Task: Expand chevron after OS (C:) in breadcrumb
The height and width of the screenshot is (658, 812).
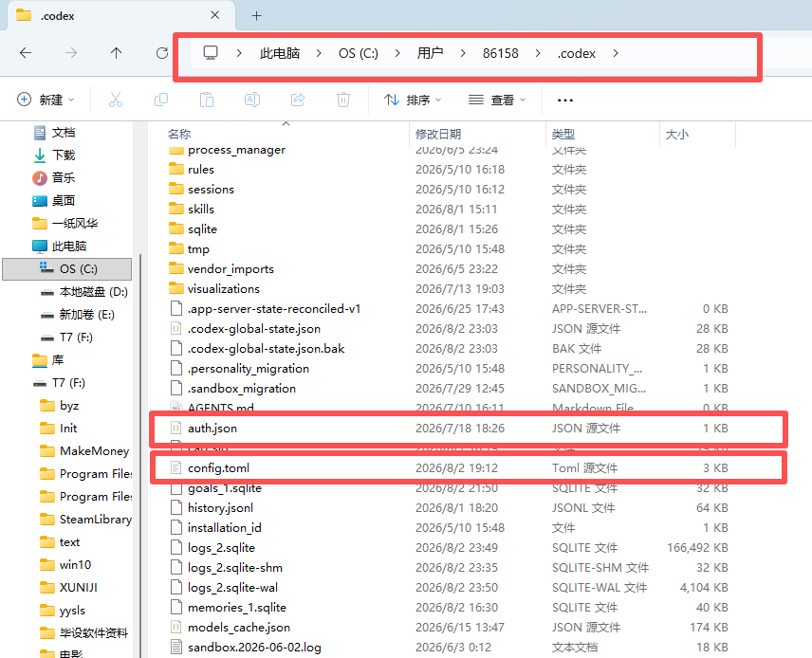Action: (397, 53)
